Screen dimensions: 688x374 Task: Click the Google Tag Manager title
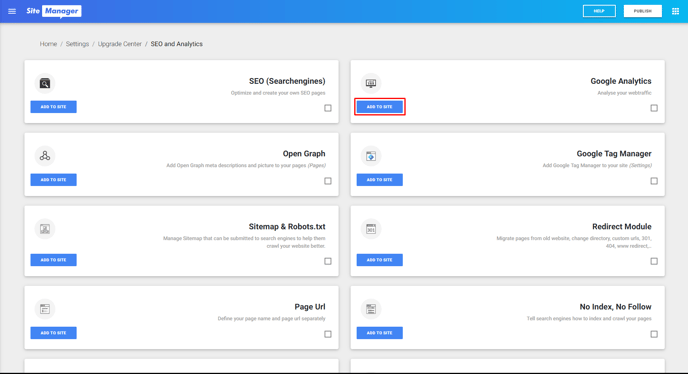(x=614, y=154)
